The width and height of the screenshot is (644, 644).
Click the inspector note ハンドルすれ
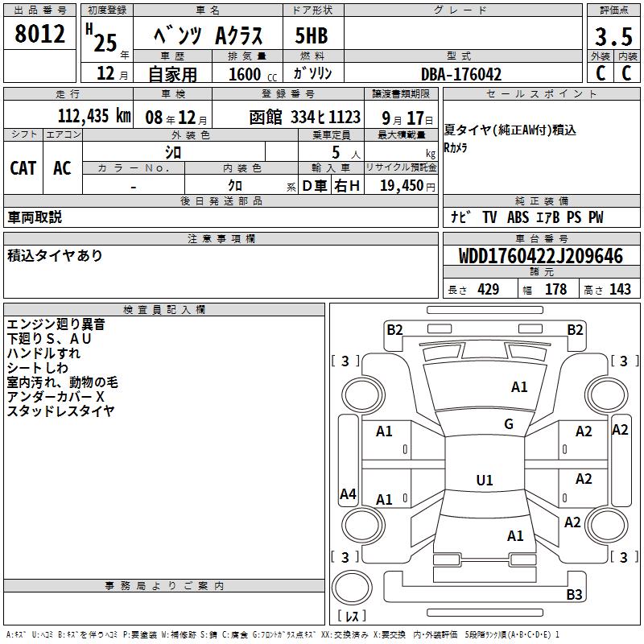(43, 353)
